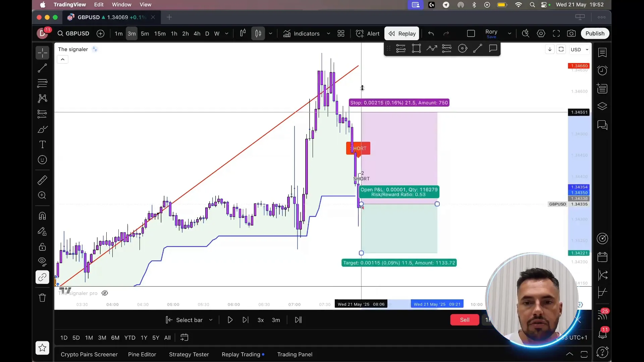Publish the chart idea
The image size is (644, 362).
595,34
